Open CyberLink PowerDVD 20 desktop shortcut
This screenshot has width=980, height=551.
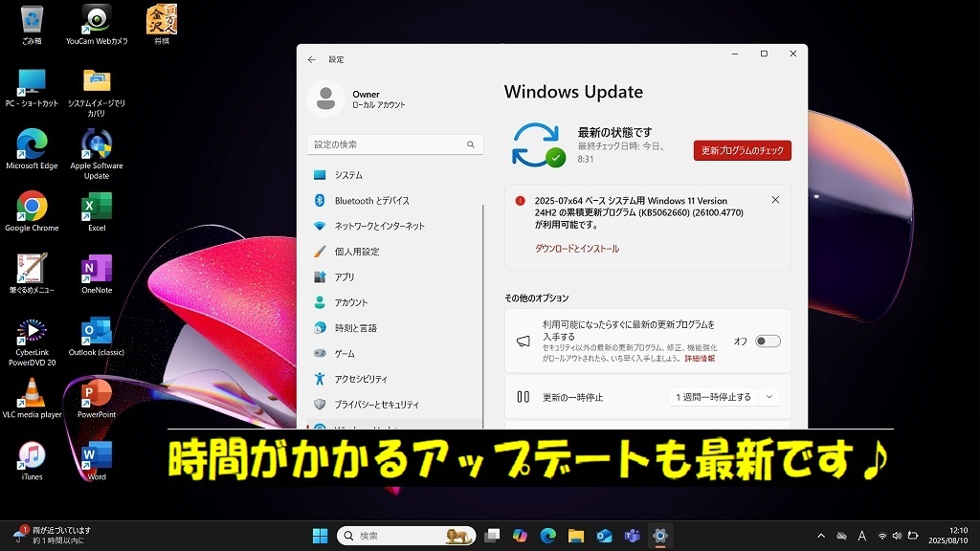[x=32, y=342]
